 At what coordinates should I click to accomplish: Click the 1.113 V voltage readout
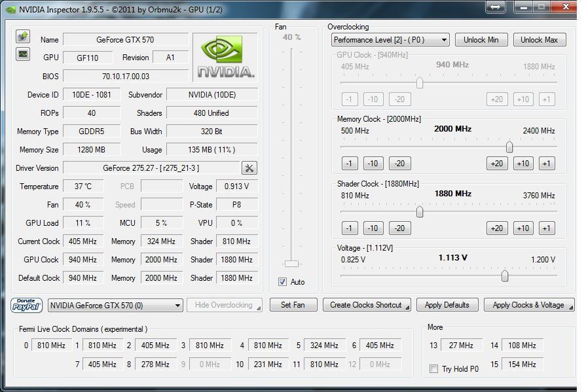point(453,258)
